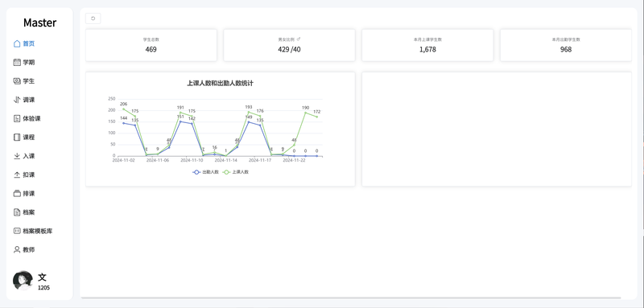Click the 2024-11-10 x-axis label

[192, 160]
